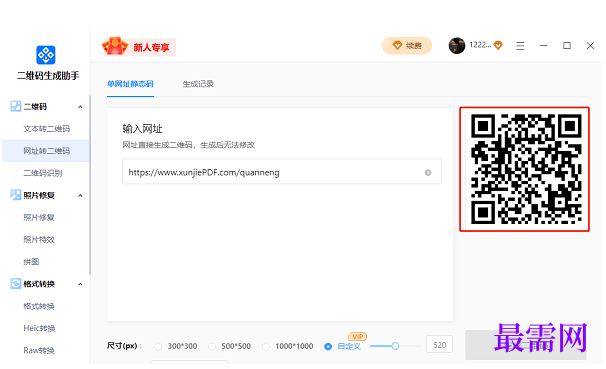606x369 pixels.
Task: Minimize the application window
Action: coord(543,46)
